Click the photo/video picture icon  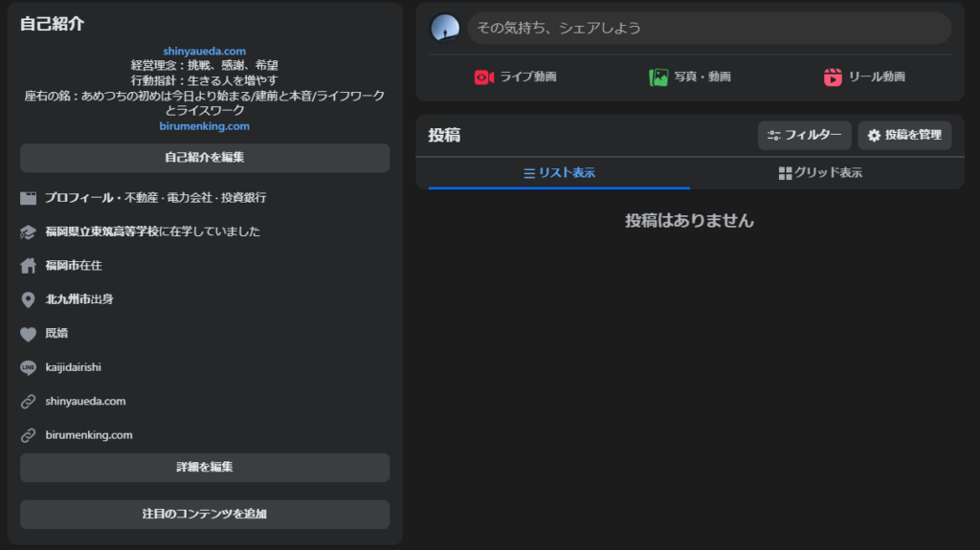(658, 77)
